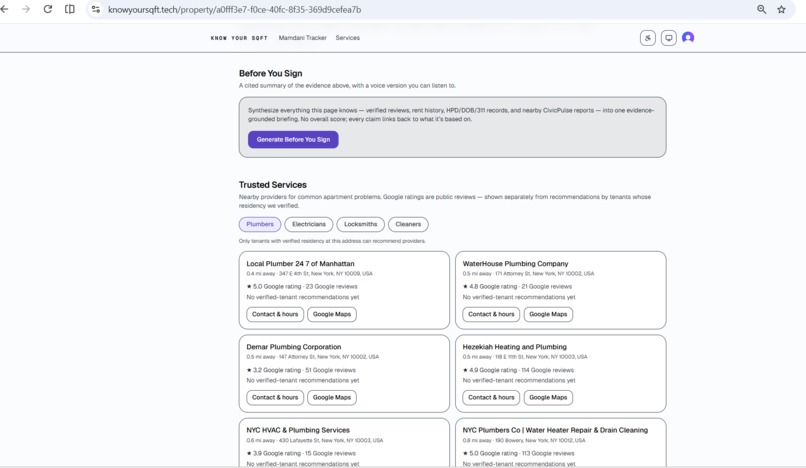
Task: Click address 190 Bowery, New York
Action: [540, 440]
